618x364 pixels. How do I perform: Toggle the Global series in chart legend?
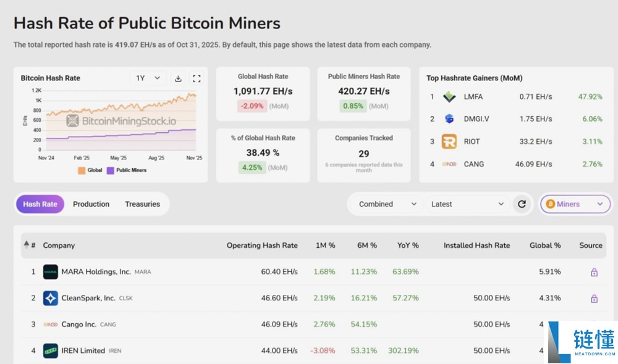(x=90, y=170)
